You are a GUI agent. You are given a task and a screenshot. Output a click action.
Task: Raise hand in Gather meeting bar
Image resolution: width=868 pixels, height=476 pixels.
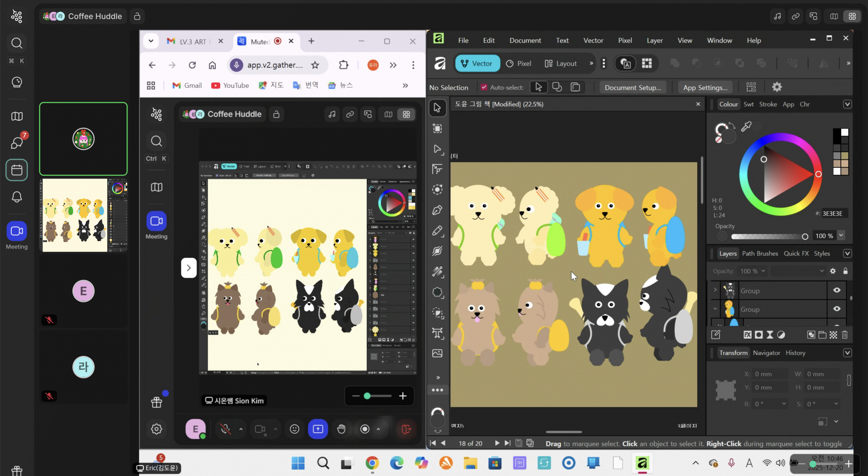pos(341,429)
